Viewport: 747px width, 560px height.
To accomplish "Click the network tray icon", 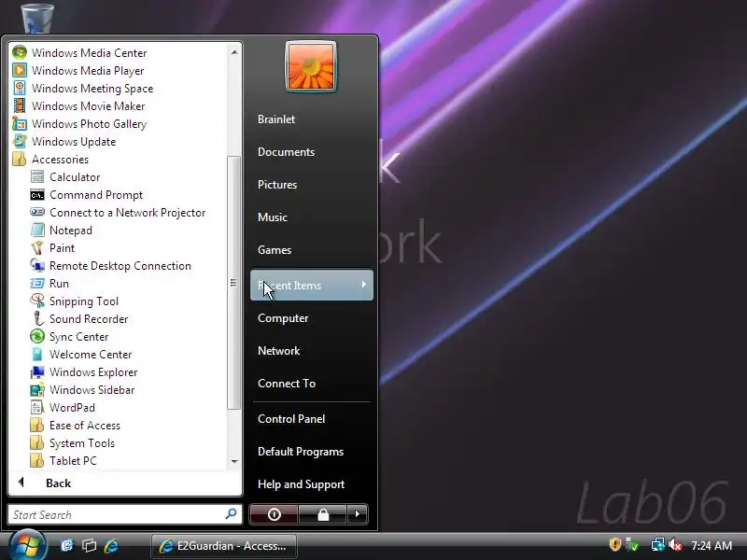I will (658, 544).
